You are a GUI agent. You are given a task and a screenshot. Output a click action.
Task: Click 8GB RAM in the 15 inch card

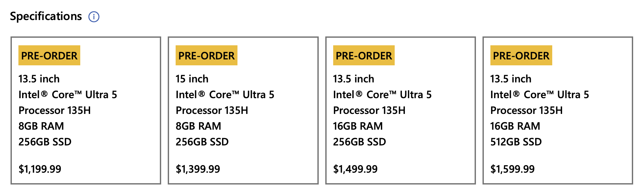click(x=198, y=126)
